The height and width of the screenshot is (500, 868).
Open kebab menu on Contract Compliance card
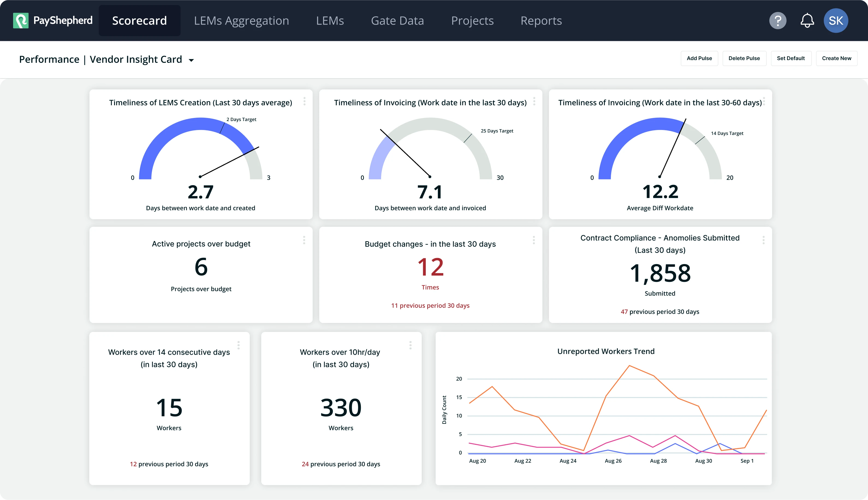point(763,240)
